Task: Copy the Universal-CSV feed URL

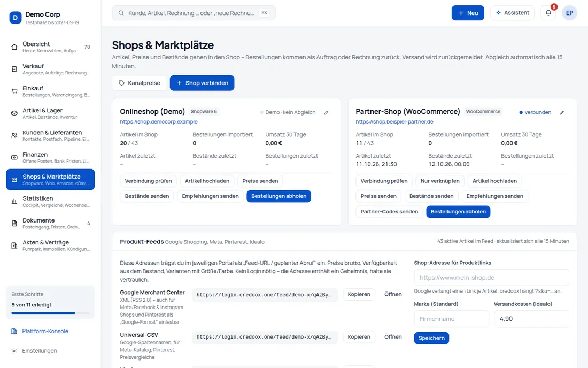Action: click(359, 337)
